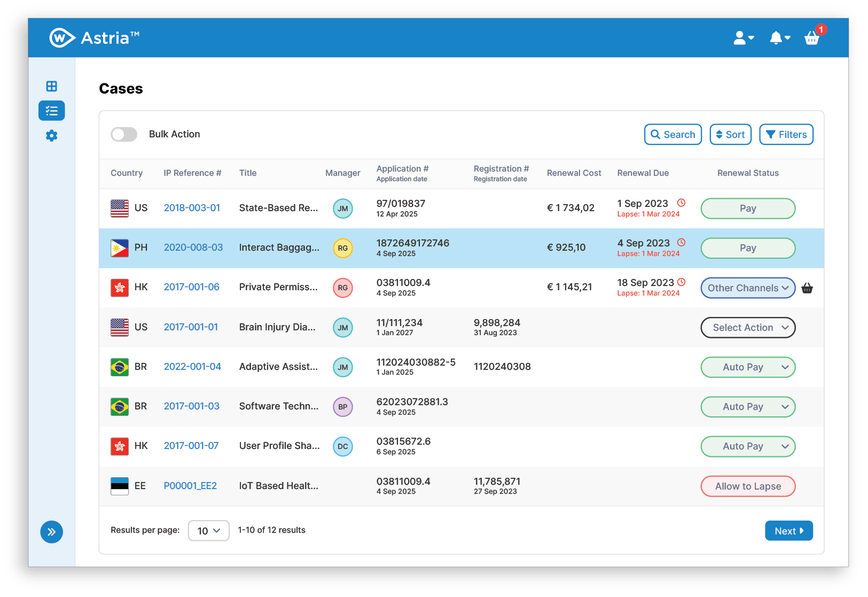The image size is (868, 597).
Task: Click application number 1872649172746
Action: [x=413, y=243]
